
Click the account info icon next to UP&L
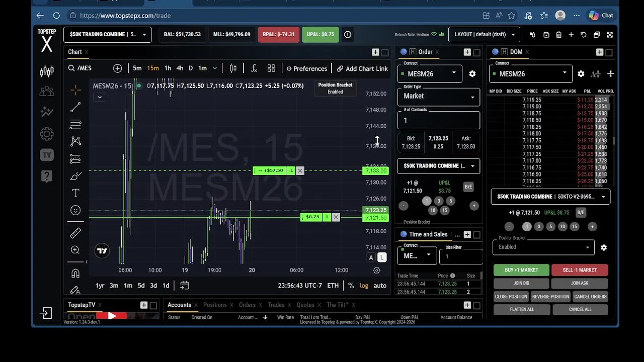pos(348,35)
